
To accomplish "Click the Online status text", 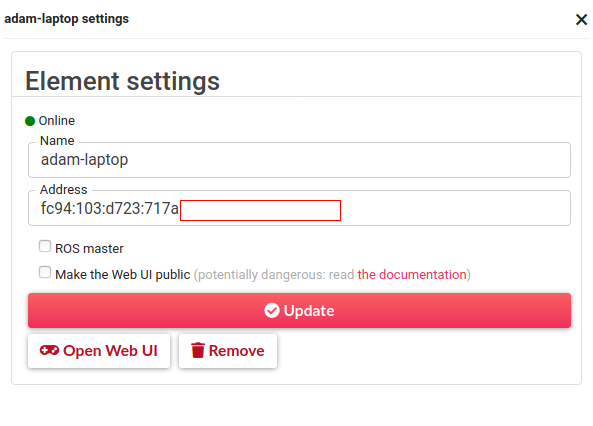I will click(x=57, y=121).
